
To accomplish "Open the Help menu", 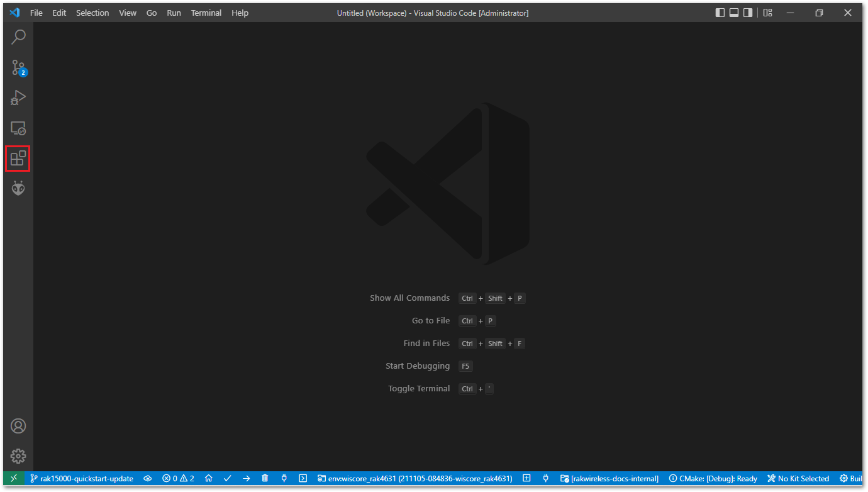I will click(x=240, y=13).
